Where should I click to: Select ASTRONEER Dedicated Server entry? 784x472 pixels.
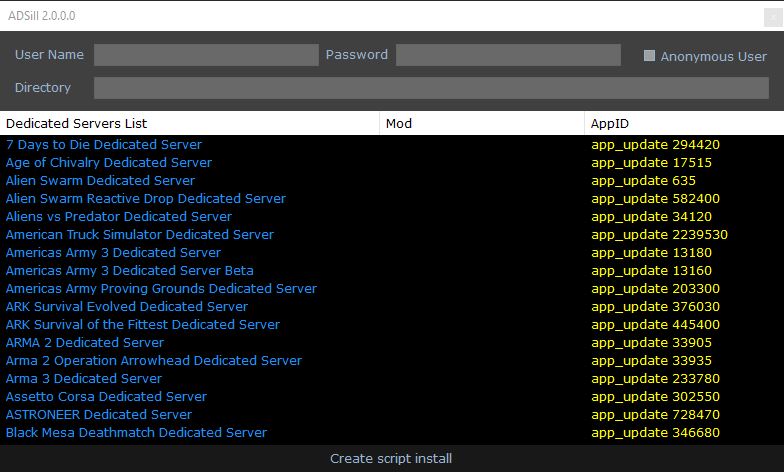tap(99, 415)
